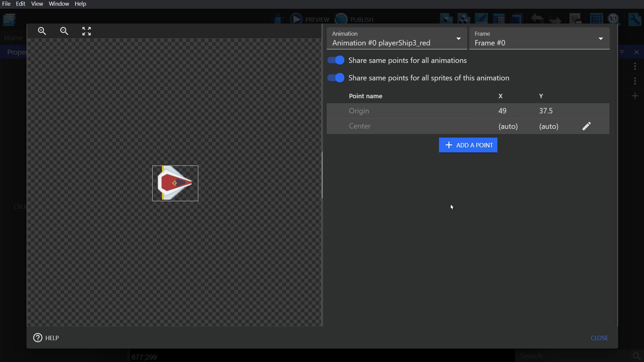Viewport: 644px width, 362px height.
Task: Toggle Share same points for all animations
Action: coord(336,60)
